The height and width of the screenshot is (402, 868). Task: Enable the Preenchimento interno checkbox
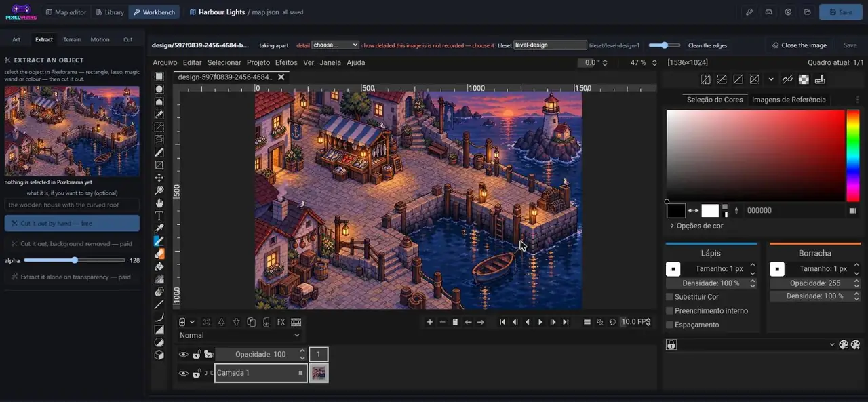(670, 310)
